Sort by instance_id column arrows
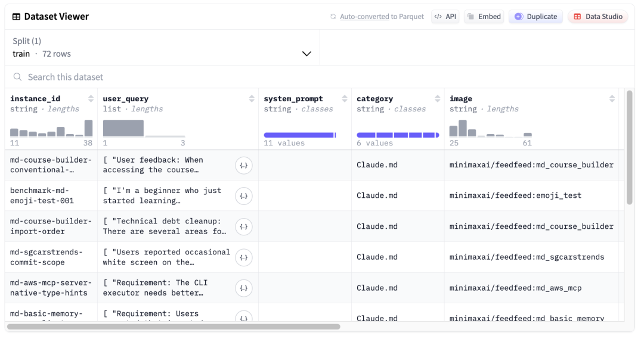This screenshot has width=644, height=339. pyautogui.click(x=91, y=98)
